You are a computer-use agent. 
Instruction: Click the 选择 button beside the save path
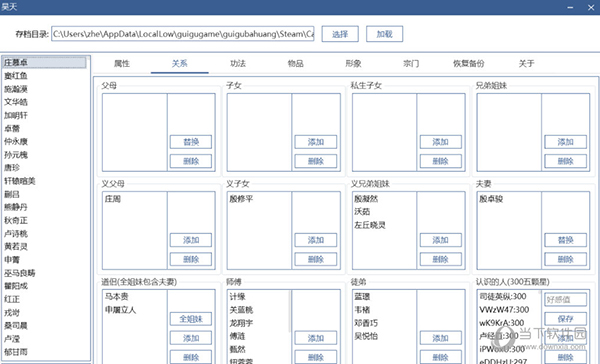340,34
